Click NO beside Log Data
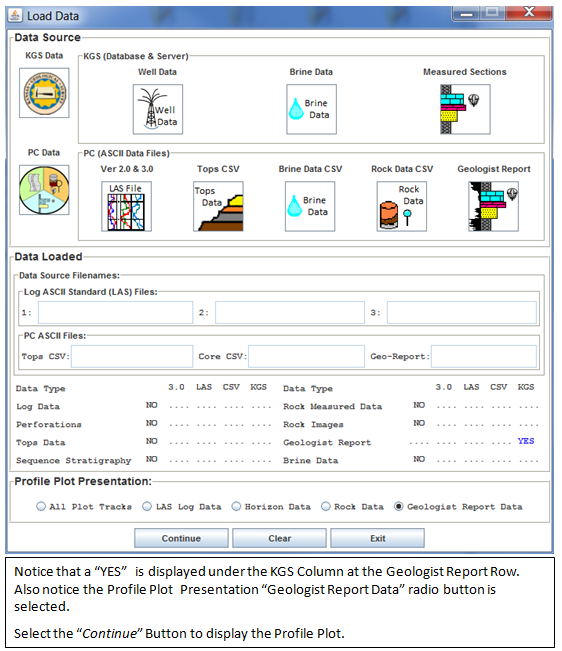Viewport: 562px width, 651px height. tap(151, 405)
